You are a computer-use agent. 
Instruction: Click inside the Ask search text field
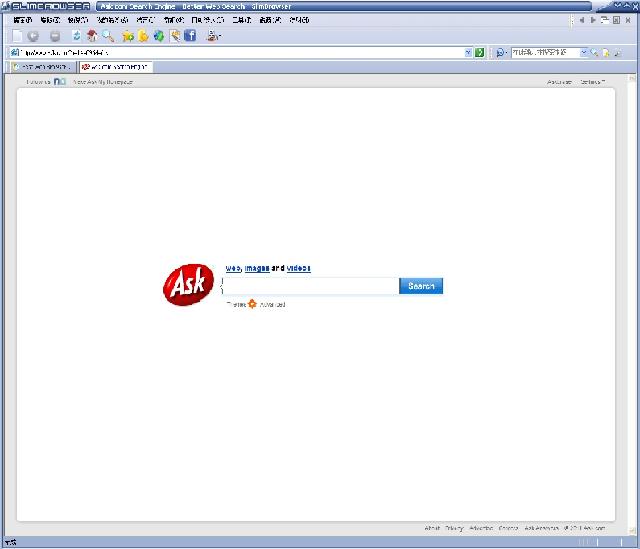(310, 286)
